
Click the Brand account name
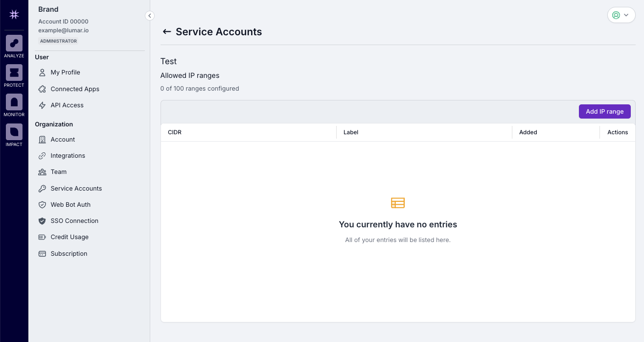pyautogui.click(x=48, y=9)
